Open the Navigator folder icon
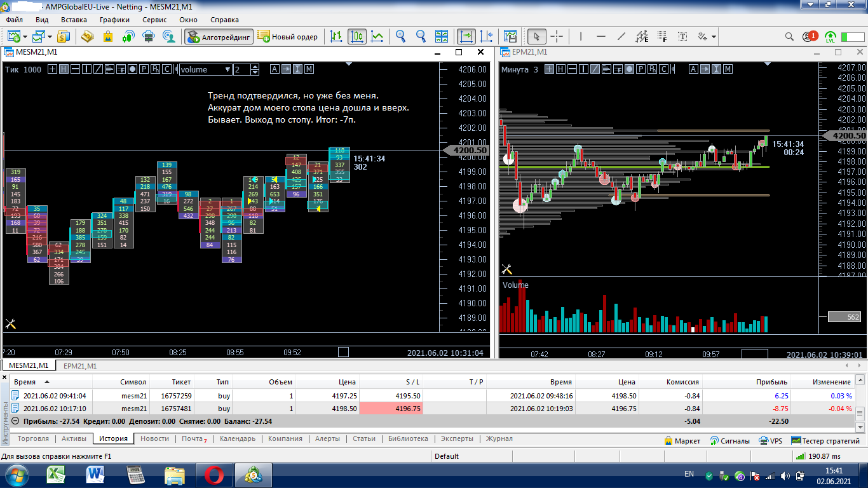The height and width of the screenshot is (488, 868). click(x=87, y=36)
